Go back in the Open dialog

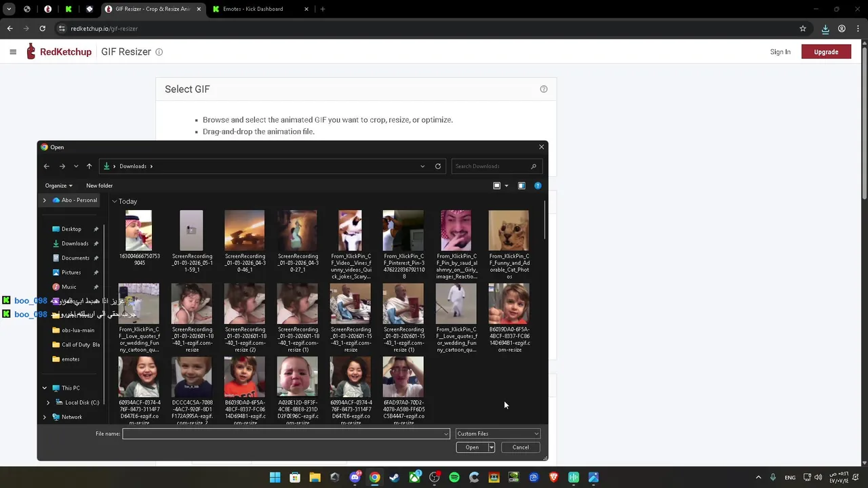pos(46,166)
